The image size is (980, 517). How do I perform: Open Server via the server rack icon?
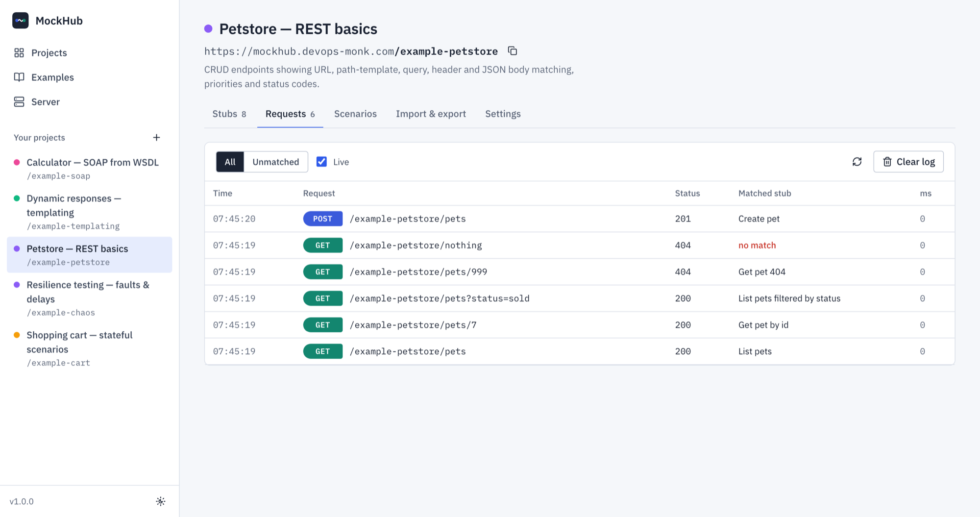click(x=19, y=102)
